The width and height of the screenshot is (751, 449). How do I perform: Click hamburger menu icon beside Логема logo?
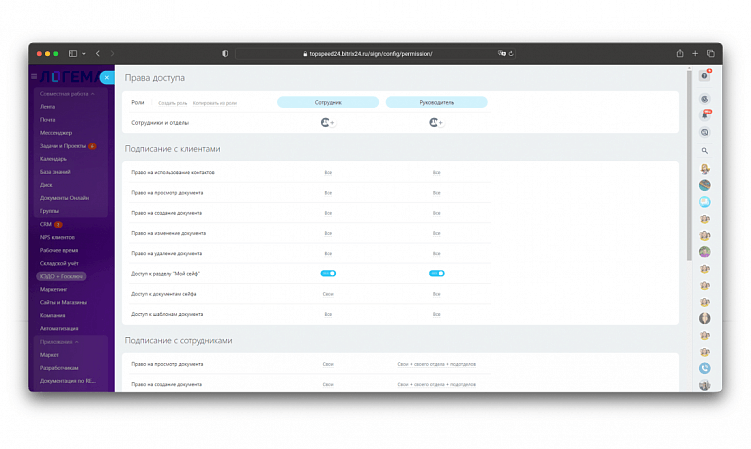(34, 76)
